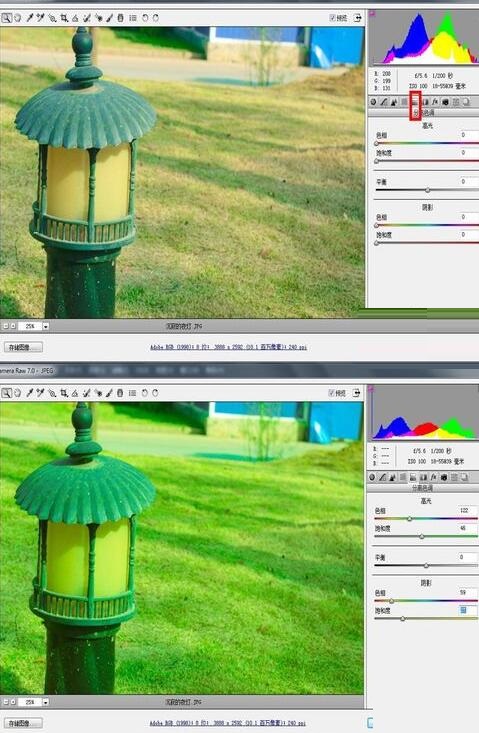Choose Spot Removal tool in upper window
Screen dimensions: 479x733
[x=87, y=18]
